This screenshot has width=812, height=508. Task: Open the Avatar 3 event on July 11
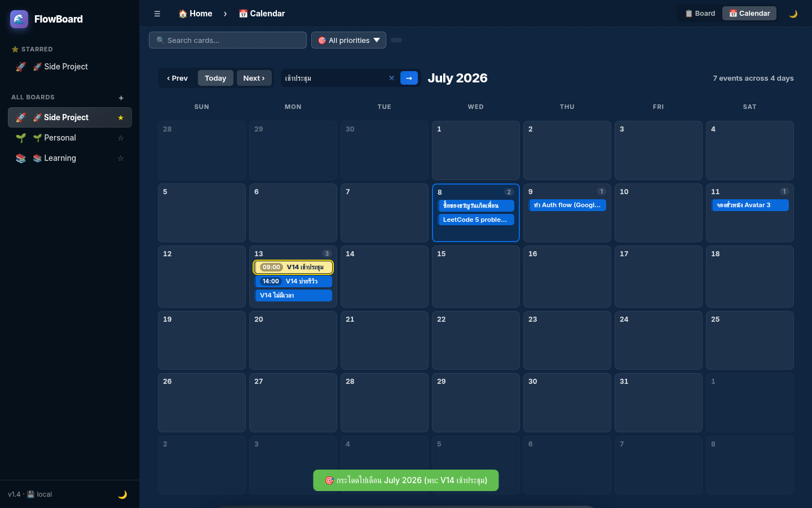pos(750,205)
